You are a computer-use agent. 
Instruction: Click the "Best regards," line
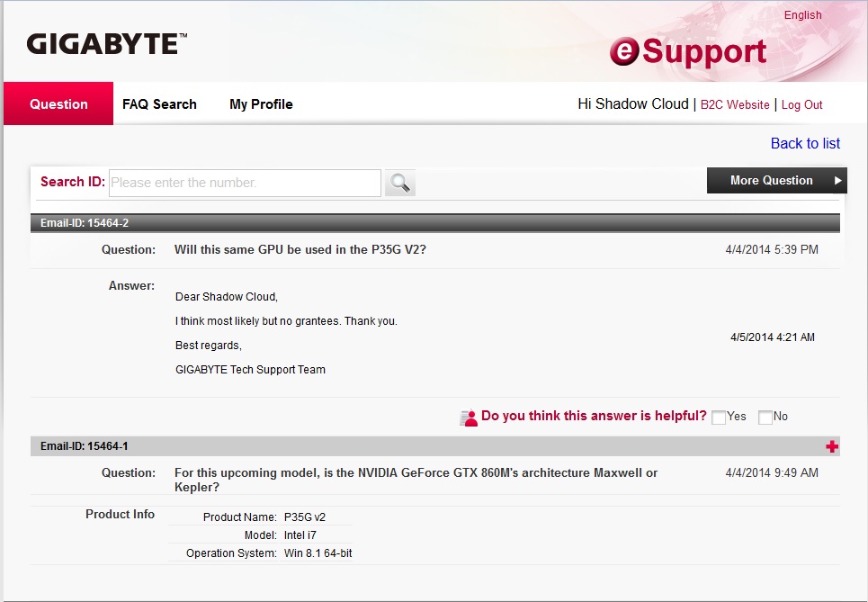[209, 346]
